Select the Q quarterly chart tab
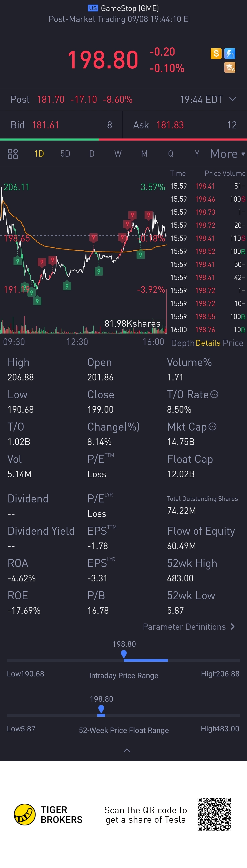The width and height of the screenshot is (247, 868). [x=171, y=154]
